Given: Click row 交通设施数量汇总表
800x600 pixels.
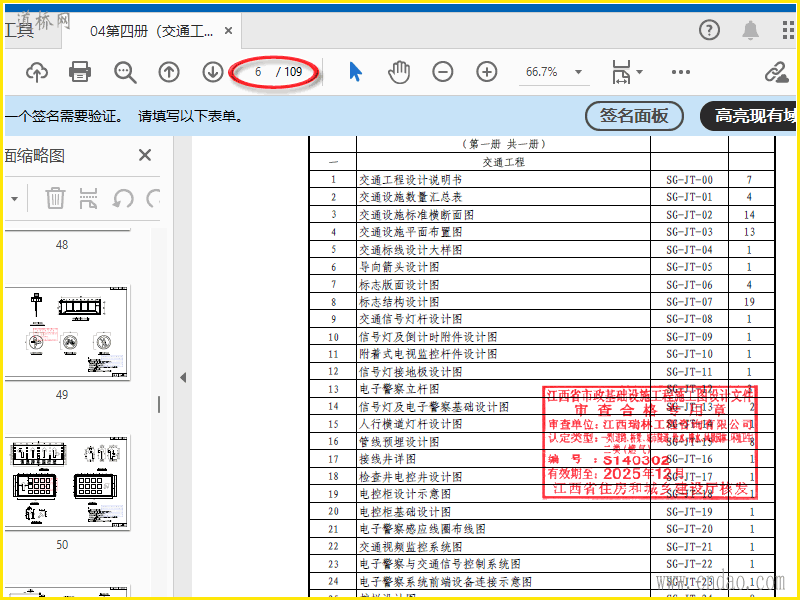Looking at the screenshot, I should click(x=541, y=197).
